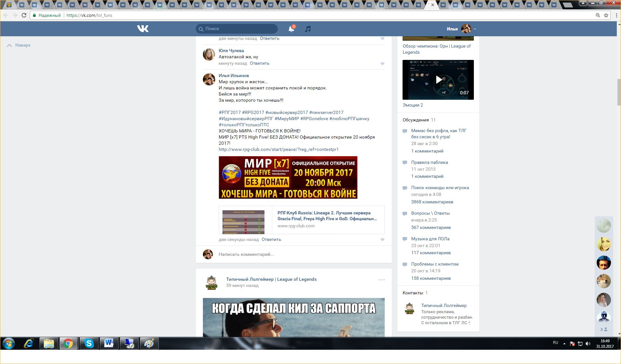Open the Windows Start menu
Image resolution: width=621 pixels, height=364 pixels.
9,343
